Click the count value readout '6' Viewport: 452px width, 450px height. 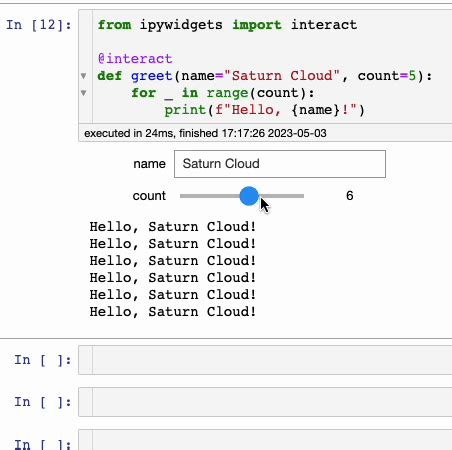point(349,196)
